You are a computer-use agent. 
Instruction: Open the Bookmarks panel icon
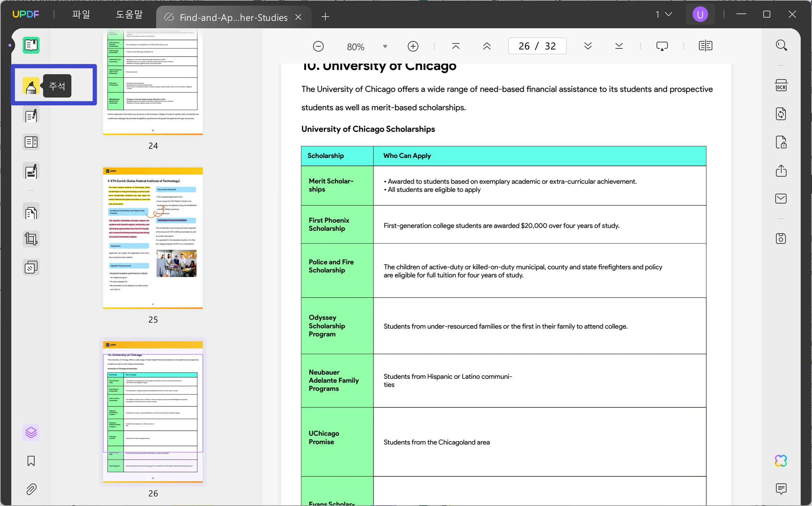[31, 461]
